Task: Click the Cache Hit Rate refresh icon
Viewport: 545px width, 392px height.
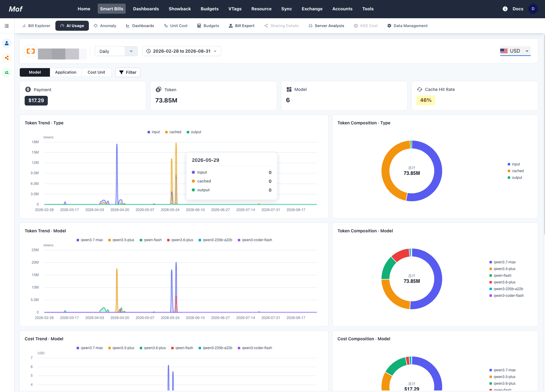Action: 420,89
